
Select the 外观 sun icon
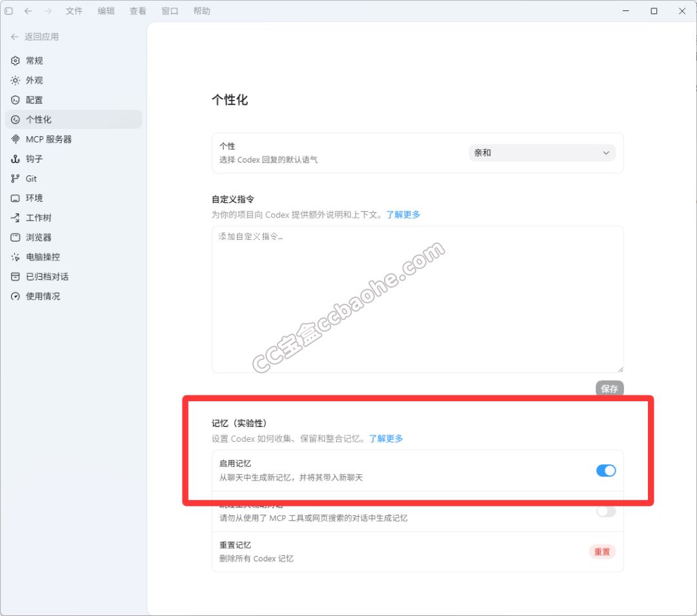[15, 81]
